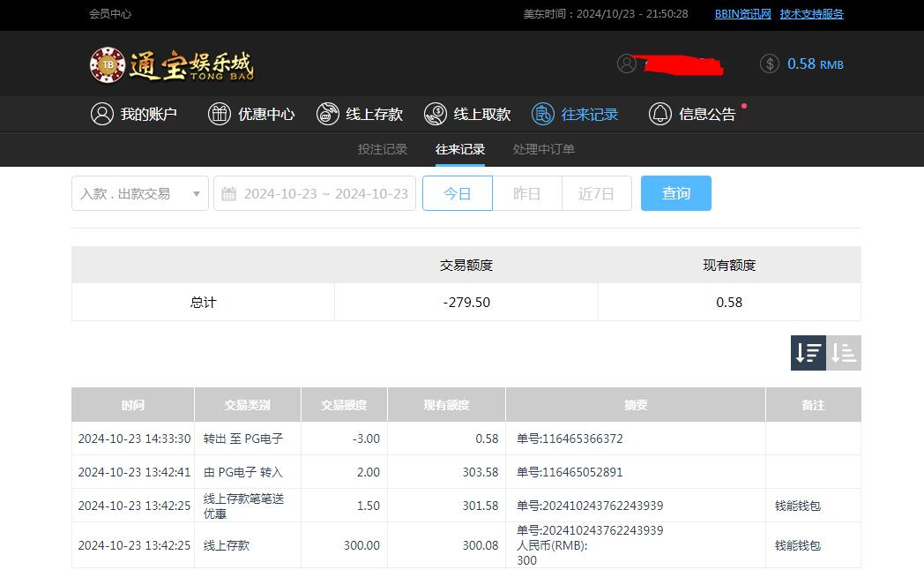Open the 会员中心 menu
924x570 pixels.
110,15
